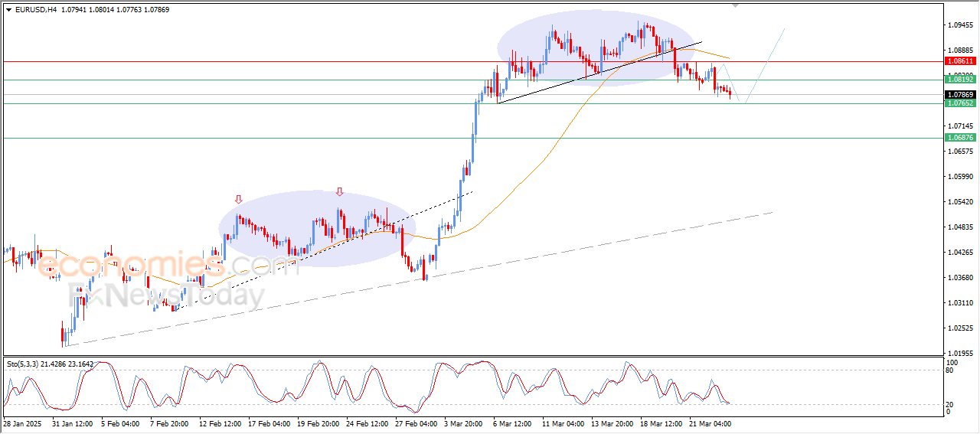980x434 pixels.
Task: Click the 3 Mar 20:00 time label
Action: tap(464, 423)
